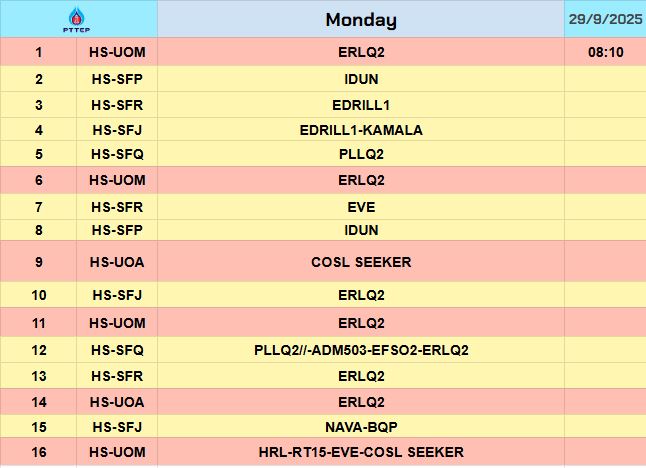The height and width of the screenshot is (468, 646).
Task: Select the EVE destination cell in row 7
Action: (x=361, y=207)
